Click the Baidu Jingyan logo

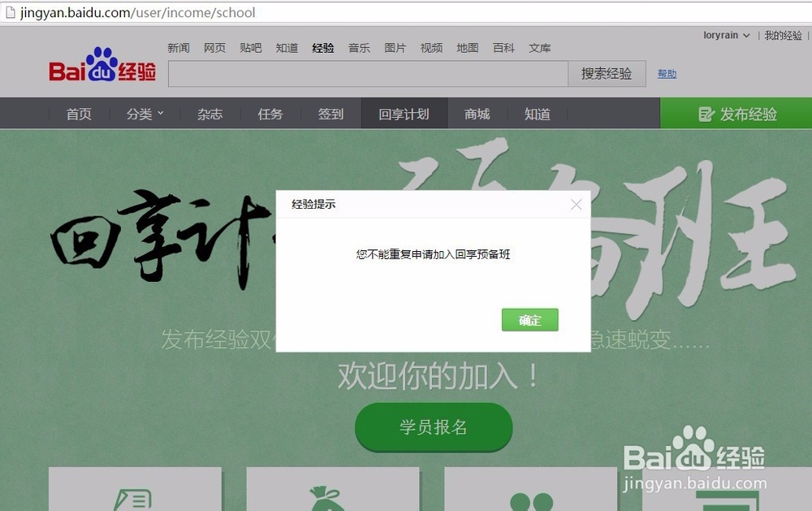pos(102,65)
